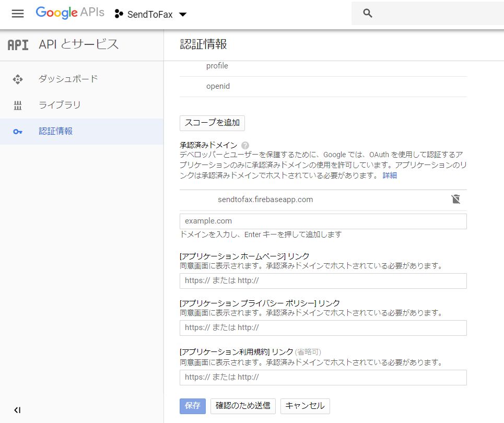This screenshot has height=423, width=504.
Task: Click the プライバシー ポリシー link field
Action: [x=323, y=328]
